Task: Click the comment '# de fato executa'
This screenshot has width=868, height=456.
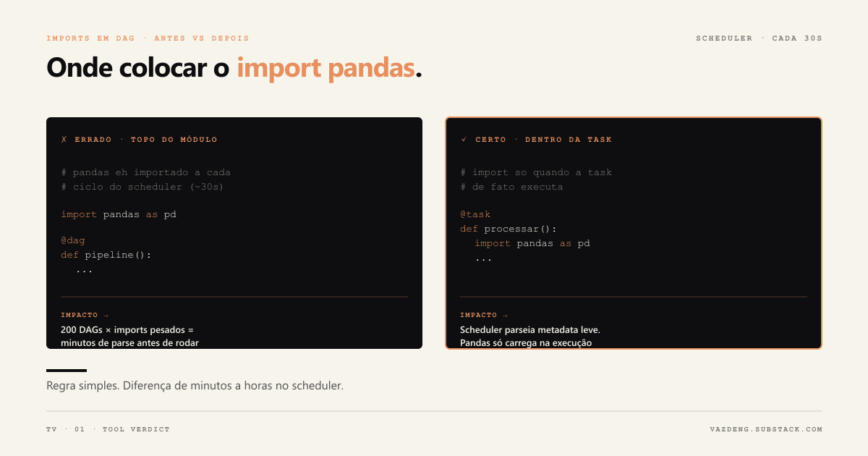Action: click(511, 187)
